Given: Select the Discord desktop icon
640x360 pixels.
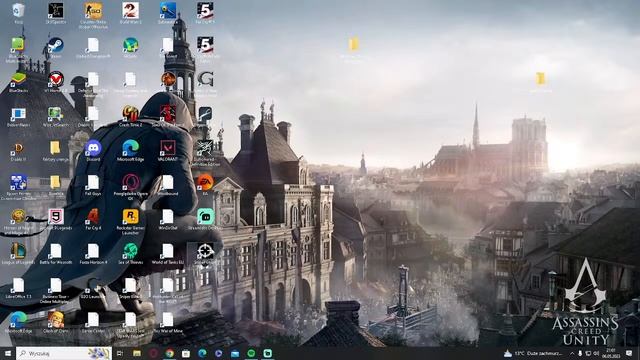Looking at the screenshot, I should pyautogui.click(x=93, y=150).
